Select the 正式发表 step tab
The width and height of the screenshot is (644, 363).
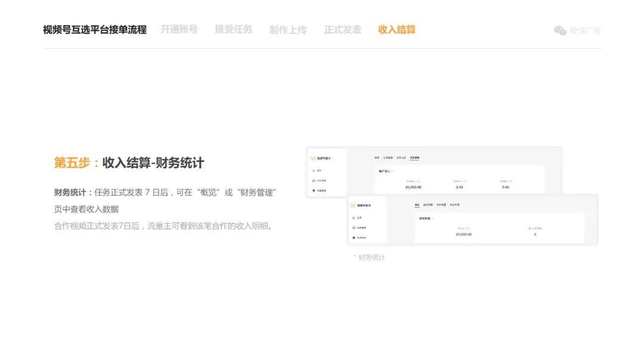coord(342,30)
